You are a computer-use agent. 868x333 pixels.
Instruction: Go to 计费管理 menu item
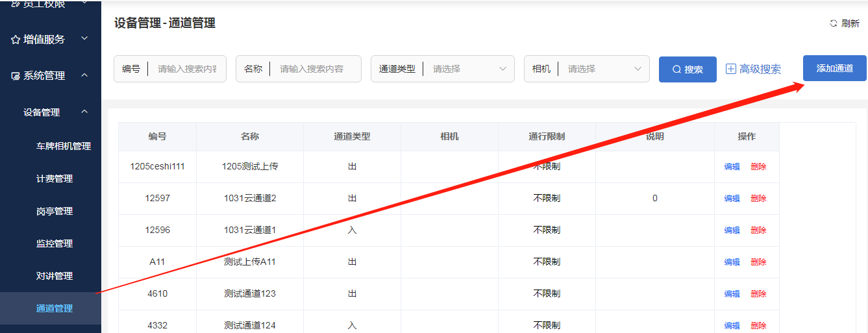(55, 179)
